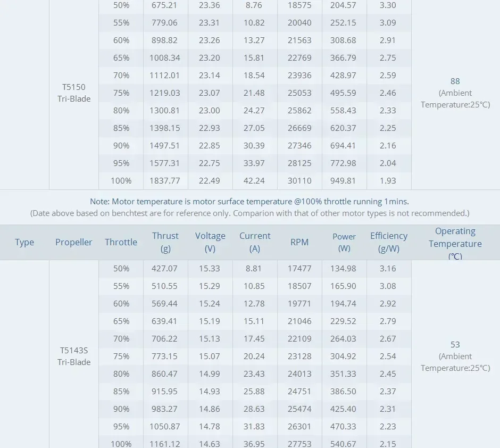Select the T5143S Tri-Blade propeller cell
The height and width of the screenshot is (448, 500).
tap(74, 356)
